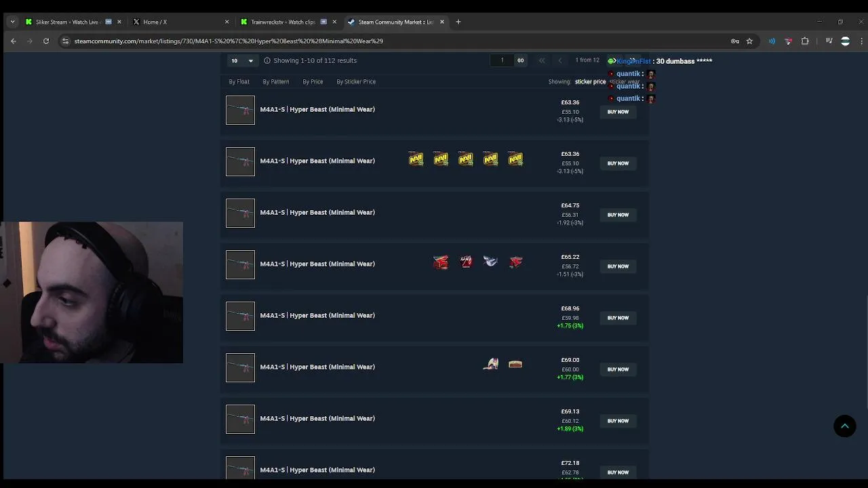
Task: Open a new browser tab
Action: (458, 22)
